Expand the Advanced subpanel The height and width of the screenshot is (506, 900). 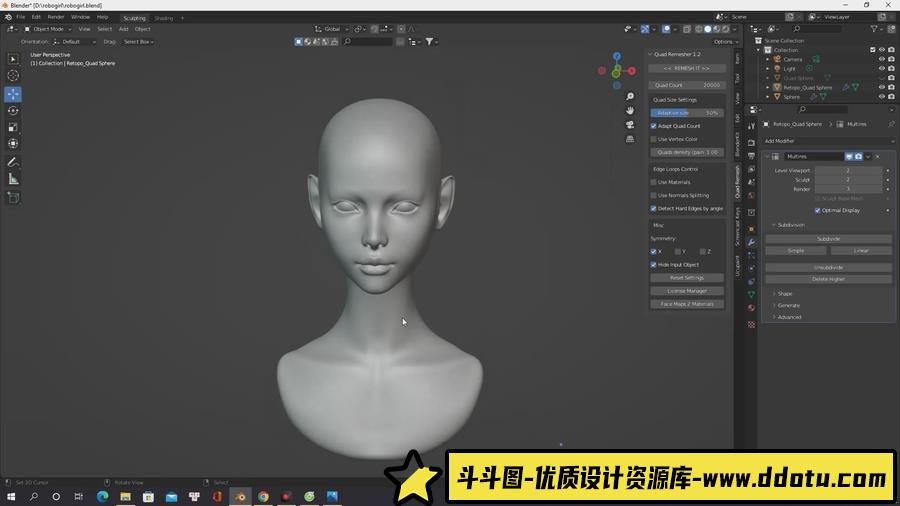tap(789, 317)
